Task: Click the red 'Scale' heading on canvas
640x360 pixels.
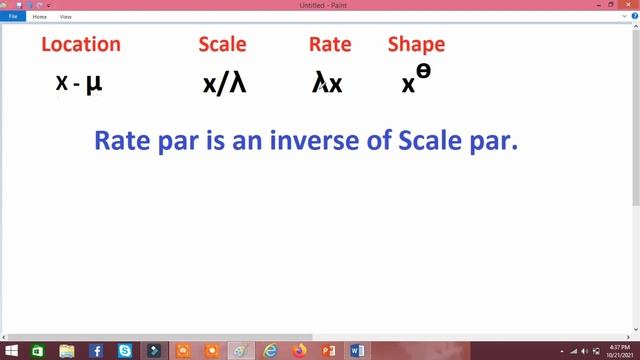Action: tap(222, 44)
